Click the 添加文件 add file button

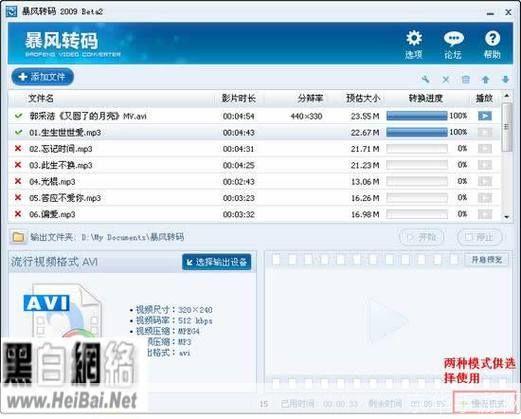pos(42,77)
